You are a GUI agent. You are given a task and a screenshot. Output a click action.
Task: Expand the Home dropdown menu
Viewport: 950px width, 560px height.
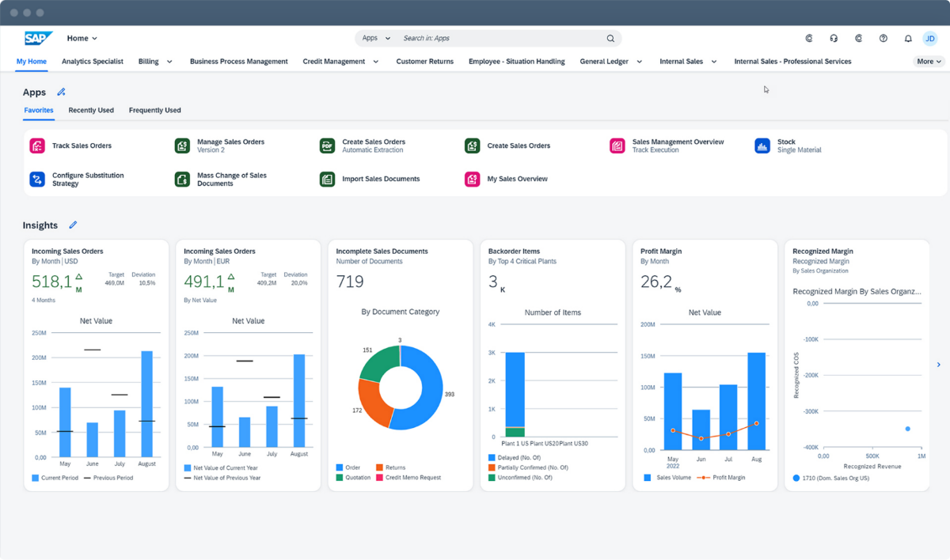pyautogui.click(x=82, y=38)
